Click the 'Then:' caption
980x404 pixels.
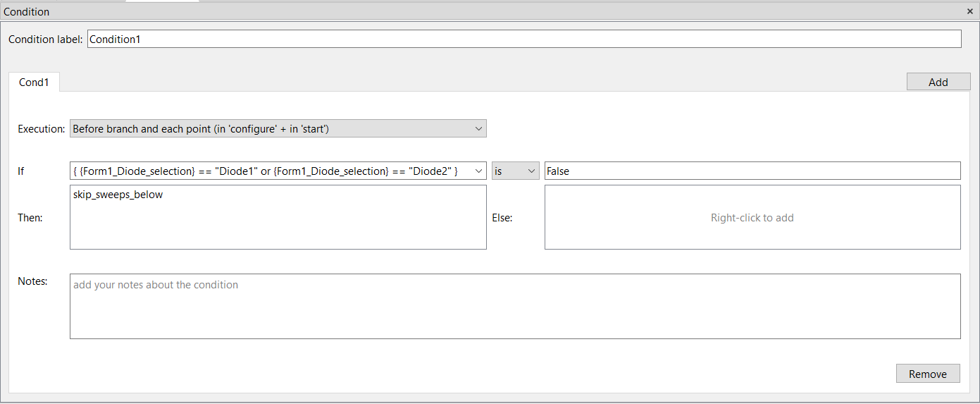[30, 218]
